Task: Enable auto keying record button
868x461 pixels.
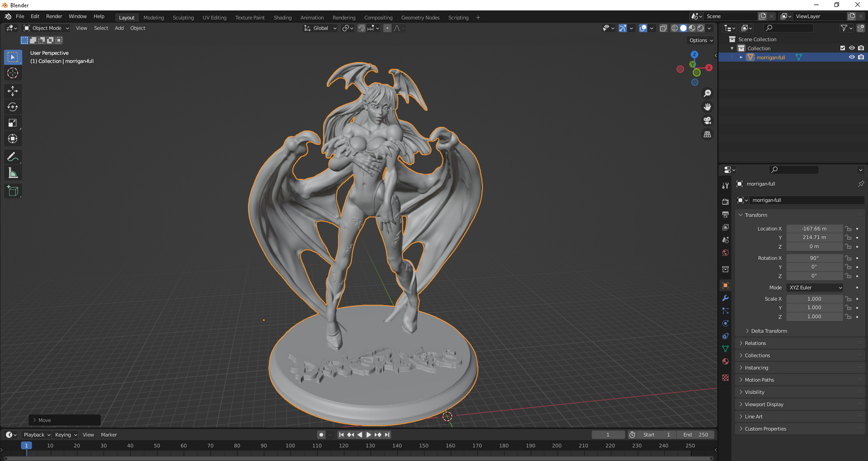Action: 321,435
